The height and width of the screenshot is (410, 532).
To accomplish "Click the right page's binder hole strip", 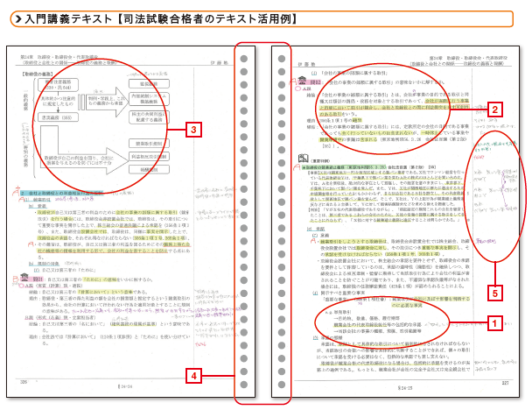I will click(x=280, y=219).
